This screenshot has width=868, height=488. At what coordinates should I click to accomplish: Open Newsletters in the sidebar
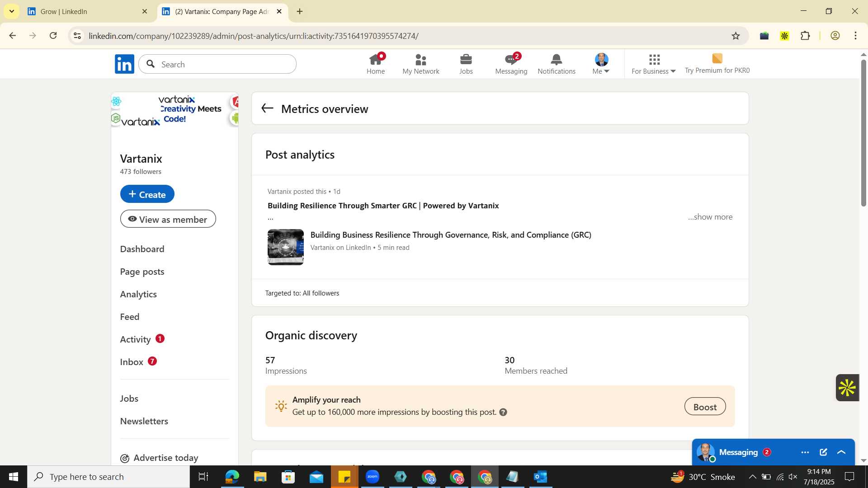[144, 421]
